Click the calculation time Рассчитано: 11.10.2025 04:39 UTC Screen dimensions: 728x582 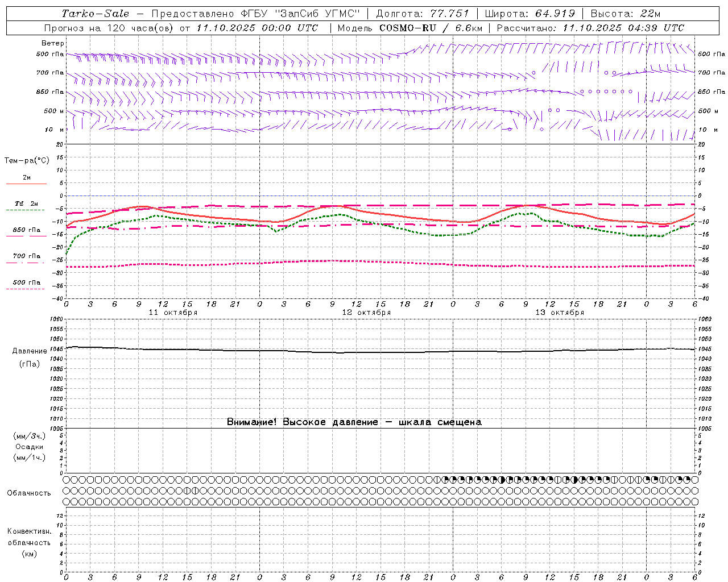[590, 28]
